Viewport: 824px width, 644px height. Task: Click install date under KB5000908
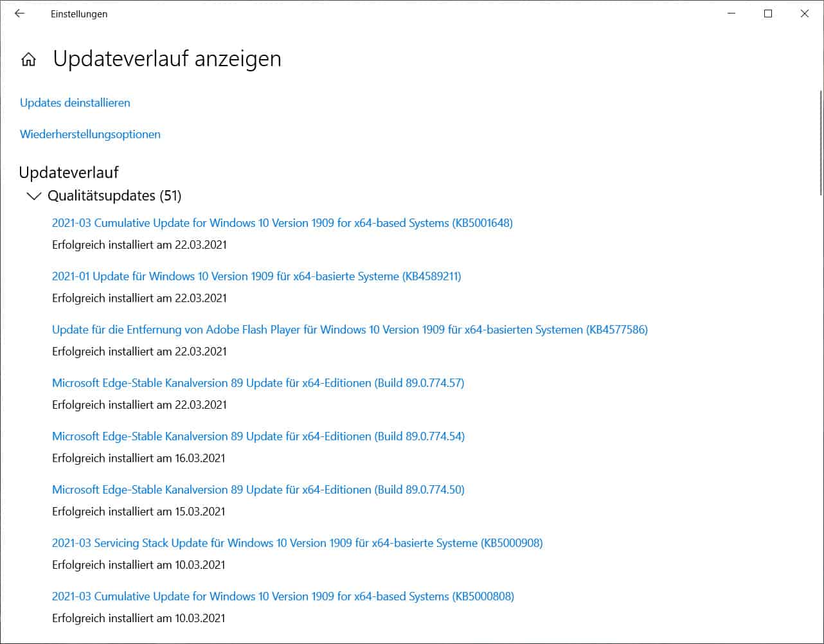[x=139, y=565]
